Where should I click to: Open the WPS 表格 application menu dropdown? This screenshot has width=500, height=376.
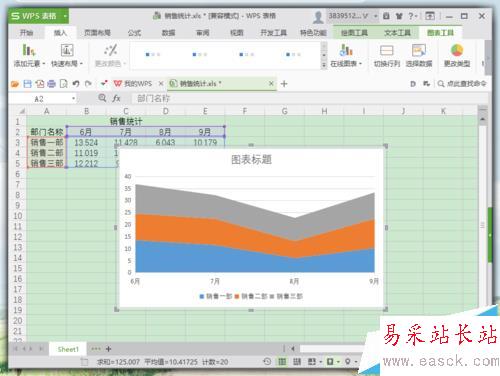65,16
